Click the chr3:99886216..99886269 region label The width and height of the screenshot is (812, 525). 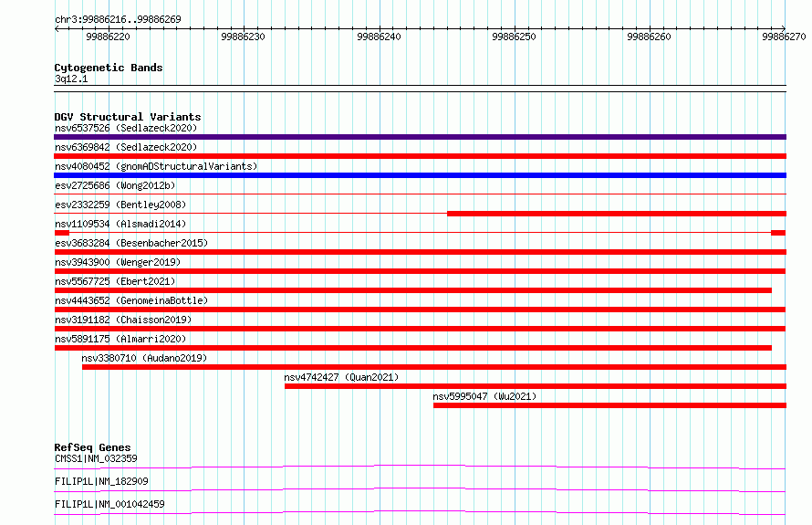pyautogui.click(x=118, y=19)
